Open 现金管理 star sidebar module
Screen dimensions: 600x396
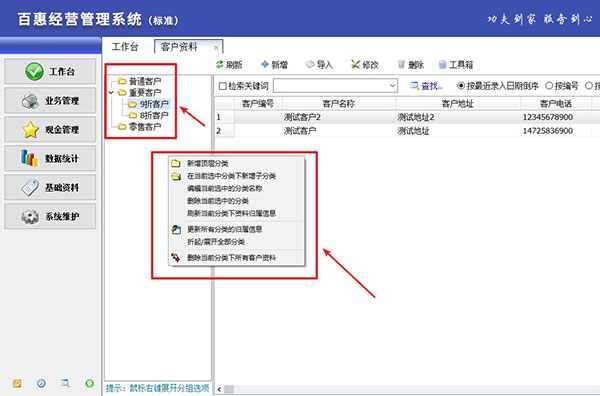(x=50, y=129)
